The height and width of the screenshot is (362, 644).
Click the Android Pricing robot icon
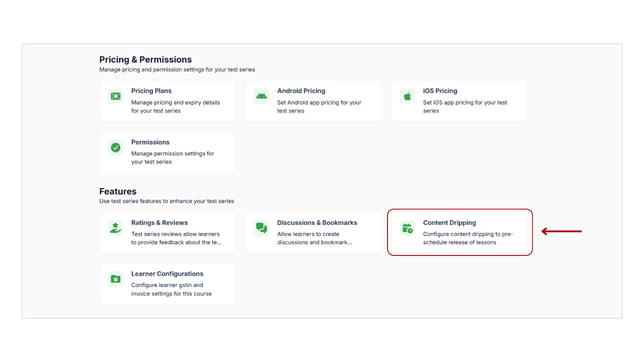pos(261,96)
